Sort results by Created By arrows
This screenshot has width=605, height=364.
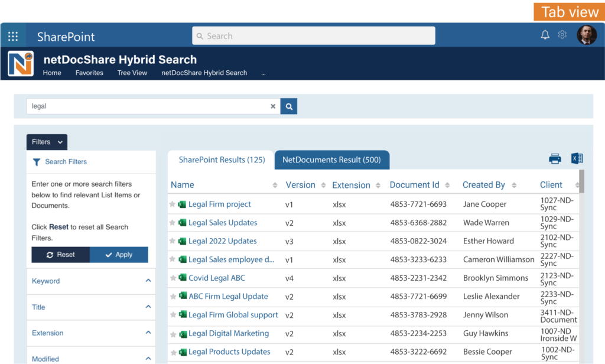click(514, 186)
